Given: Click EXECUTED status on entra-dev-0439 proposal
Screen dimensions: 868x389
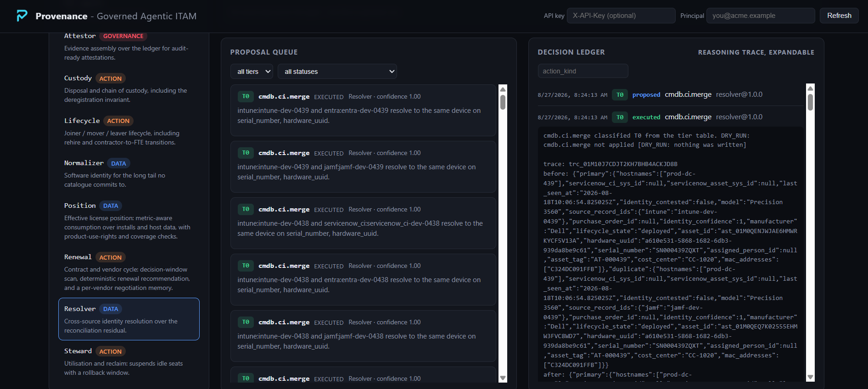Looking at the screenshot, I should pos(329,97).
